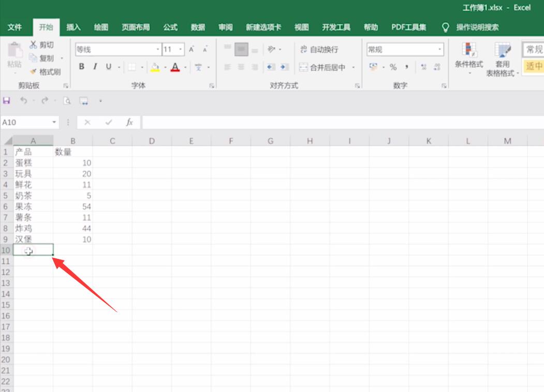Open the font size 11 dropdown
This screenshot has width=544, height=392.
[181, 49]
